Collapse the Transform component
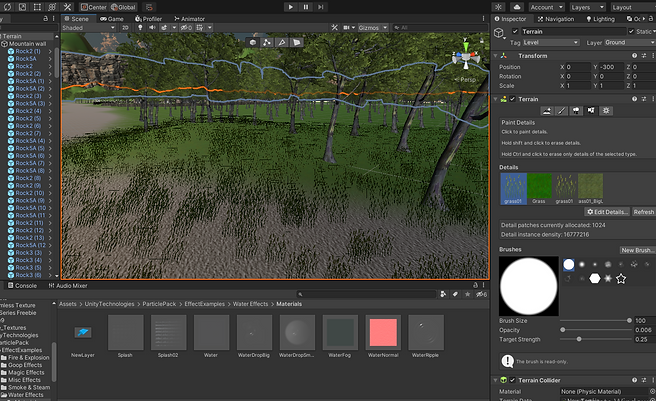This screenshot has height=401, width=656. 496,56
